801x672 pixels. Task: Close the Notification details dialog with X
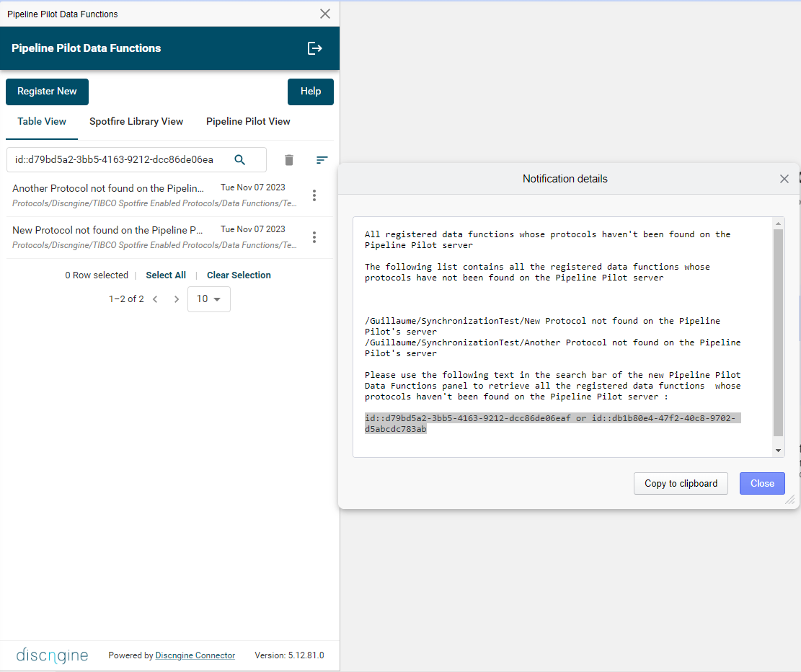point(784,179)
